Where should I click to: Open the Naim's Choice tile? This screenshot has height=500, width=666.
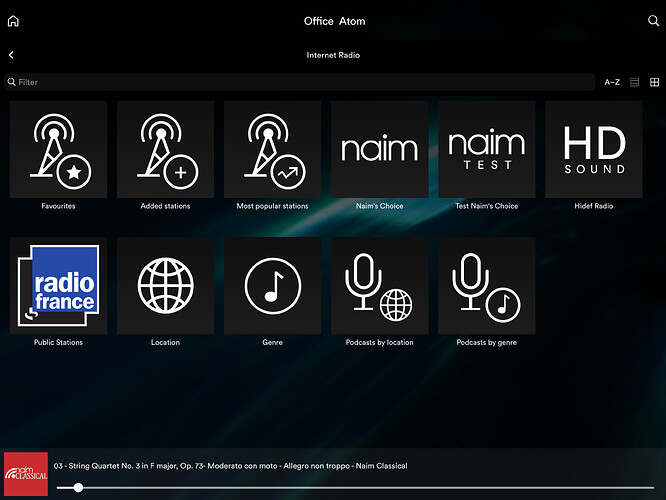[379, 149]
